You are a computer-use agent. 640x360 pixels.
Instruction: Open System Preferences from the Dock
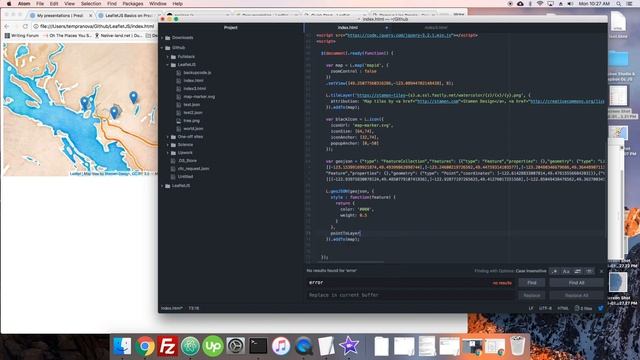tap(236, 346)
